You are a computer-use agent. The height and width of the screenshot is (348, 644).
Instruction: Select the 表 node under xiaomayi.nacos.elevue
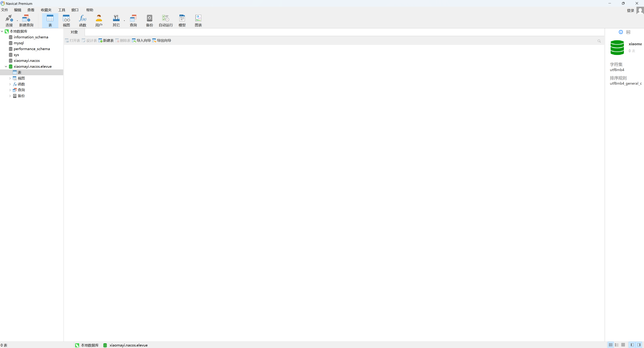(32, 72)
